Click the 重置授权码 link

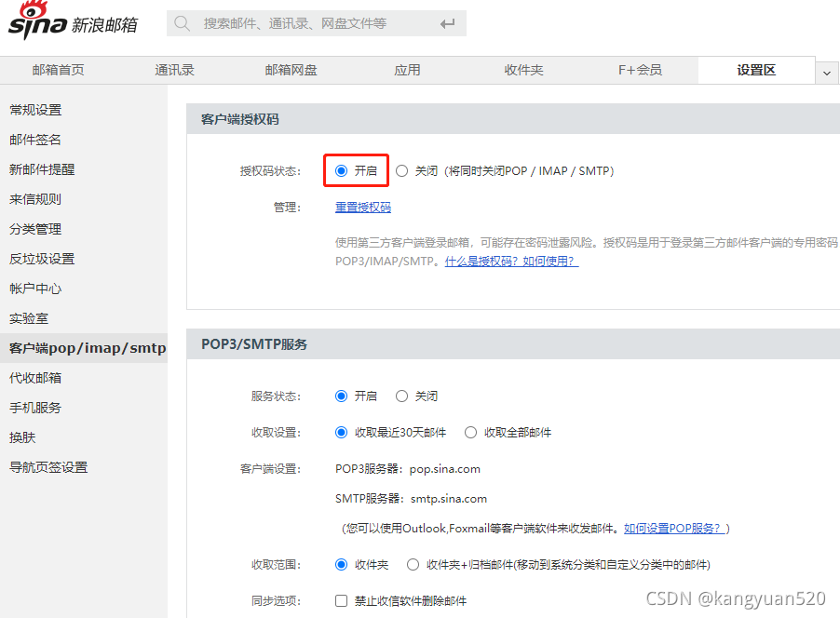click(x=363, y=208)
